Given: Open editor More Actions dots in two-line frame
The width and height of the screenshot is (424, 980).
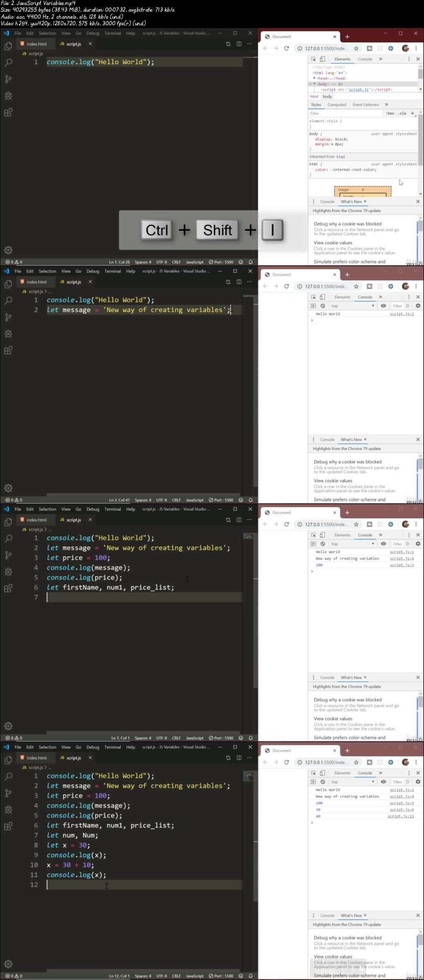Looking at the screenshot, I should [x=249, y=282].
